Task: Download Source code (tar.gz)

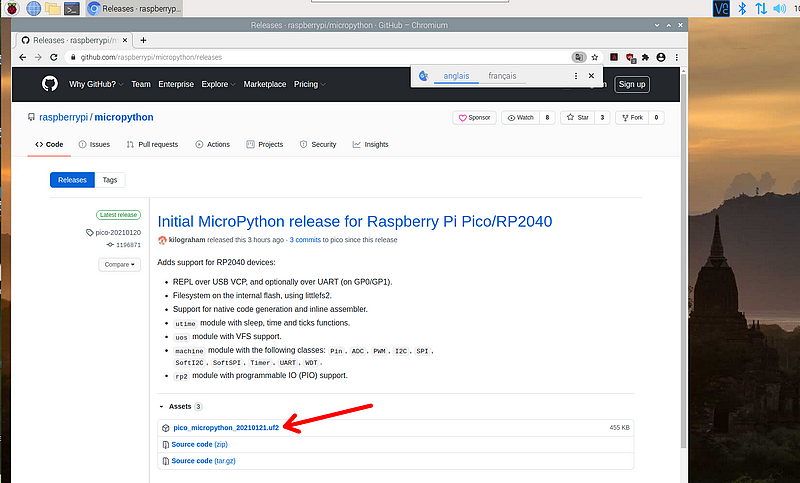Action: (204, 461)
